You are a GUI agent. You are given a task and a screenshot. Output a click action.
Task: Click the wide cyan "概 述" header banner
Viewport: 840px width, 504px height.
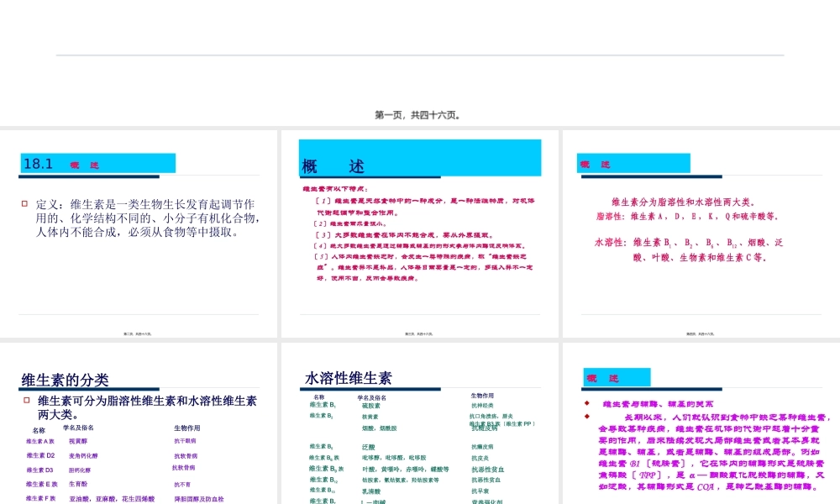(x=421, y=160)
